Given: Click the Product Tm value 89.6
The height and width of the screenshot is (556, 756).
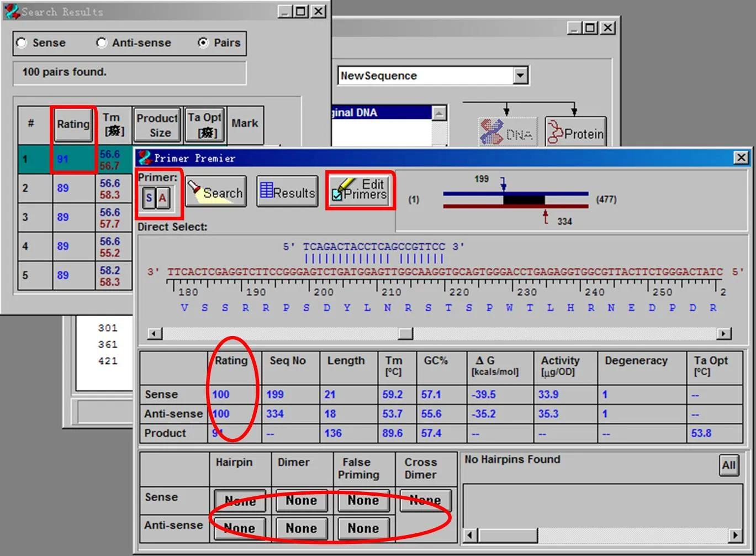Looking at the screenshot, I should pyautogui.click(x=393, y=433).
